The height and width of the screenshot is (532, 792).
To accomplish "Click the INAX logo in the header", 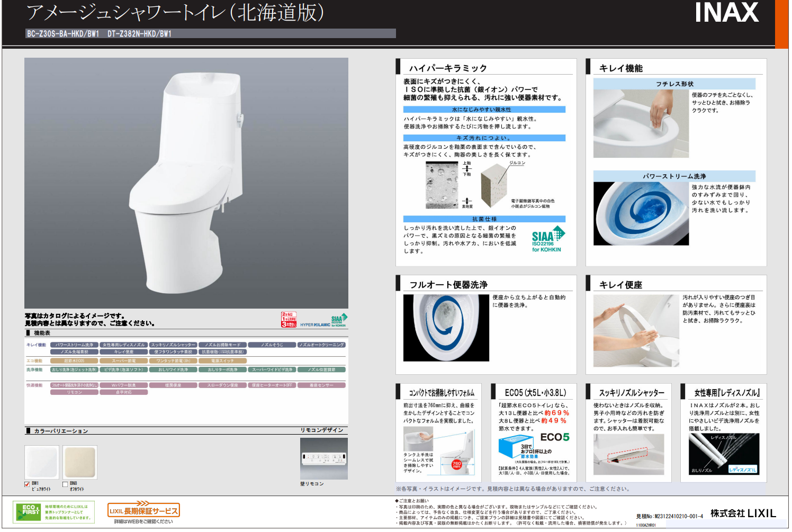I will tap(726, 13).
